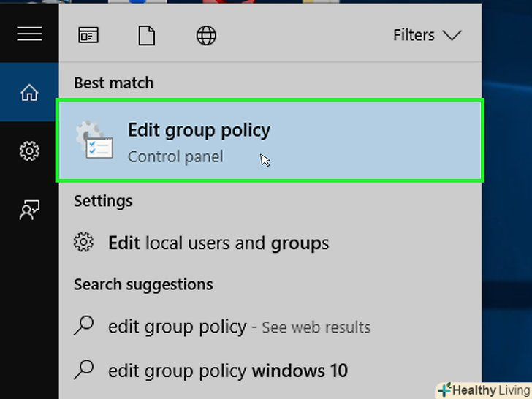Viewport: 532px width, 399px height.
Task: Open the sidebar Settings gear icon
Action: (29, 151)
